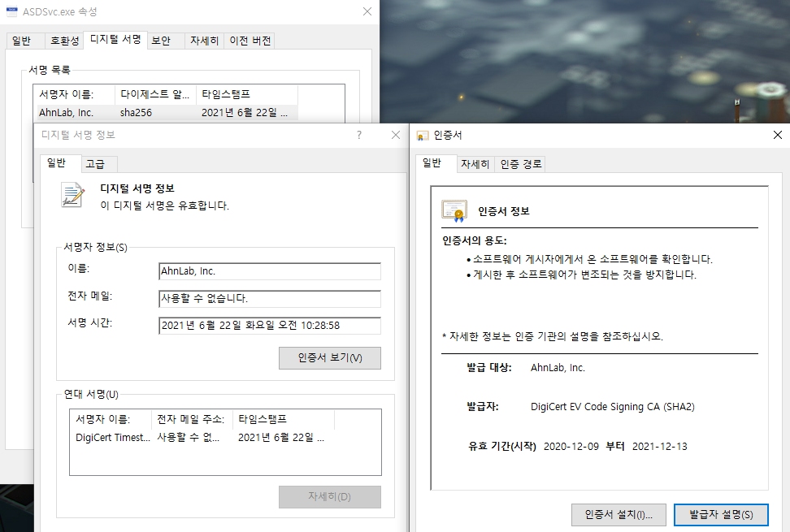Click the validity end date 2021-12-13

(659, 447)
